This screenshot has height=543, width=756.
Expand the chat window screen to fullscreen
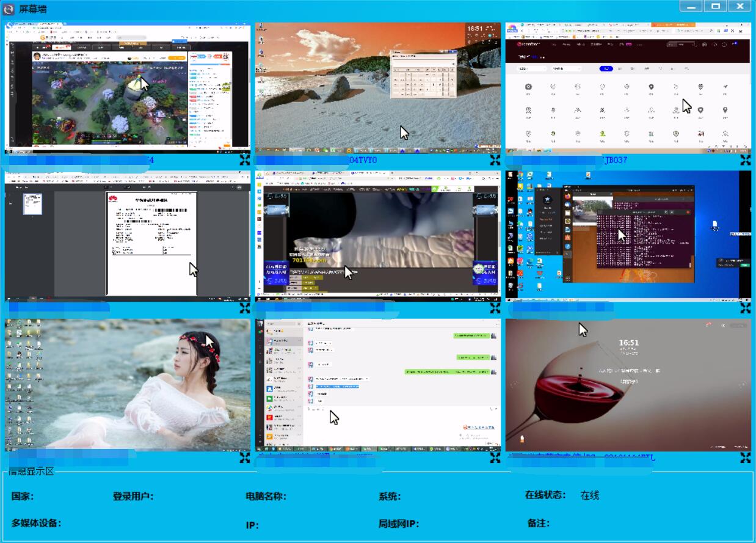[x=495, y=457]
